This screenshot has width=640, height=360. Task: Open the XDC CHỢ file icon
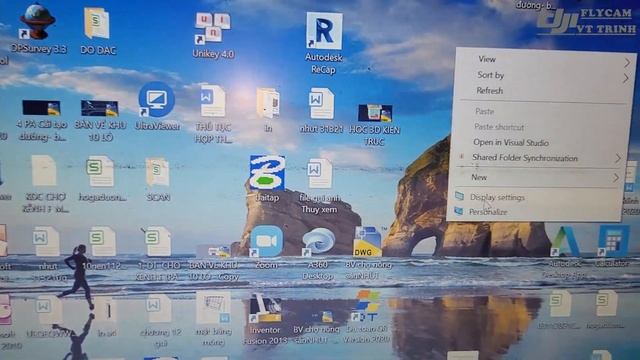[44, 171]
